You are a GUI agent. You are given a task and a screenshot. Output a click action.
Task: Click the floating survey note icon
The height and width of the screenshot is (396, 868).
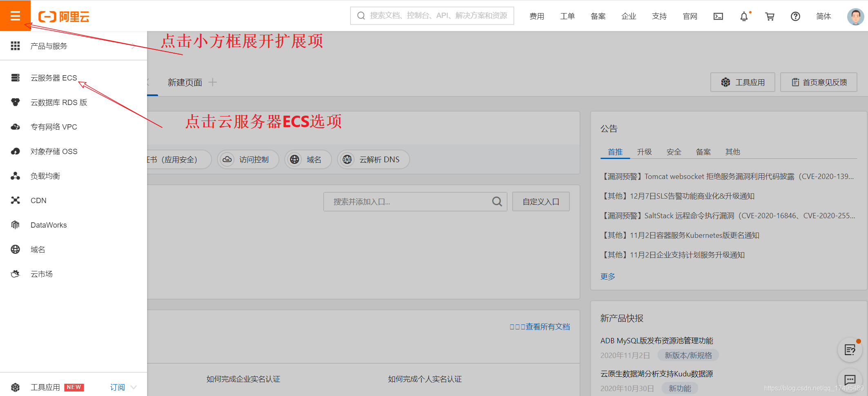850,350
